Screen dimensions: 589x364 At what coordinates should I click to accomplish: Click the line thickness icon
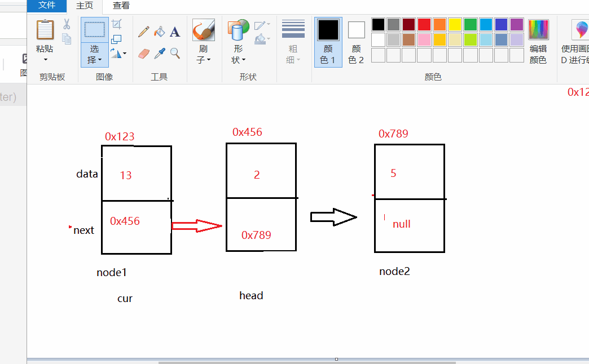293,29
